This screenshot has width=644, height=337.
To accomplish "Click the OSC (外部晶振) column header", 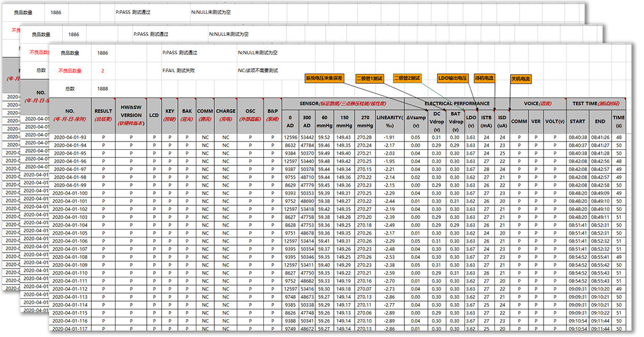I will [250, 115].
